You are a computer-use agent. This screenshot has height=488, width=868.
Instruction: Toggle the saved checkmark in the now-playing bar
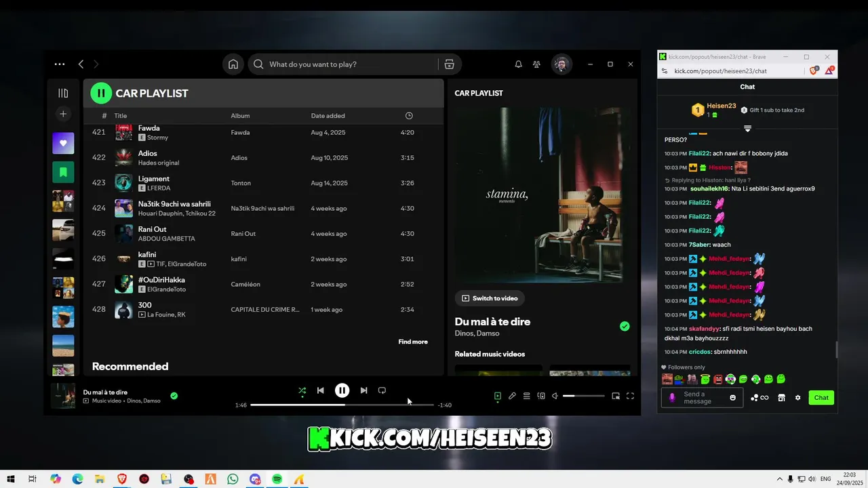tap(174, 396)
